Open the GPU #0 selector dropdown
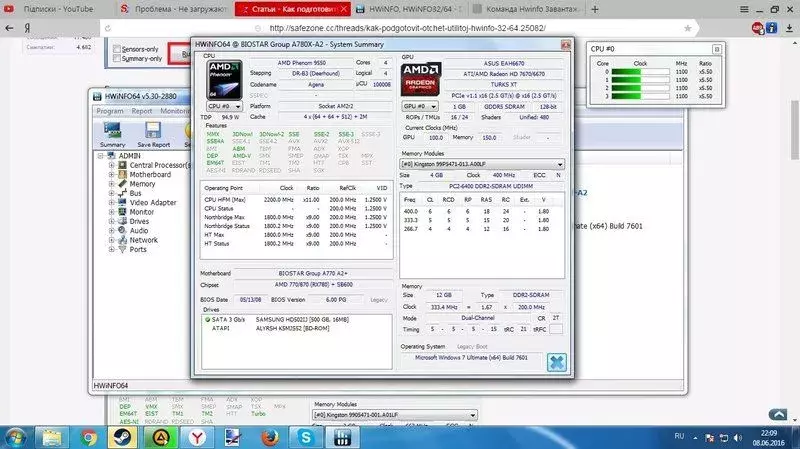 pyautogui.click(x=419, y=107)
